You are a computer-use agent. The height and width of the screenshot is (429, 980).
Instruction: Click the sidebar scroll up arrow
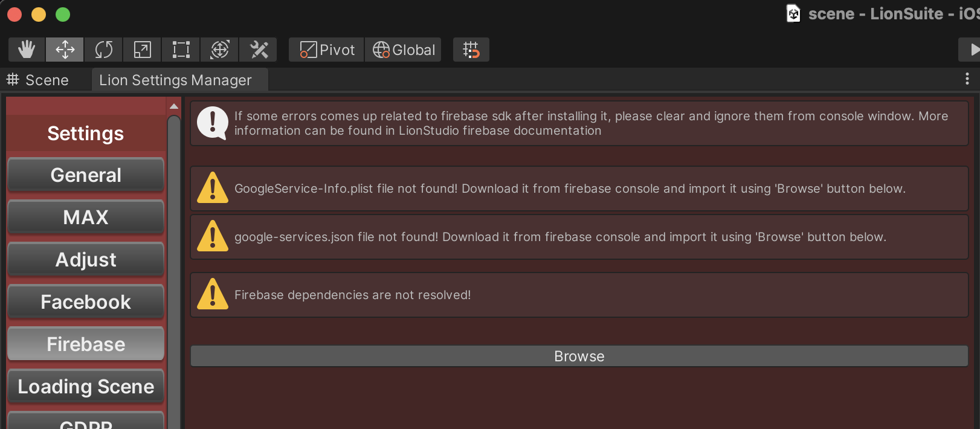click(174, 106)
